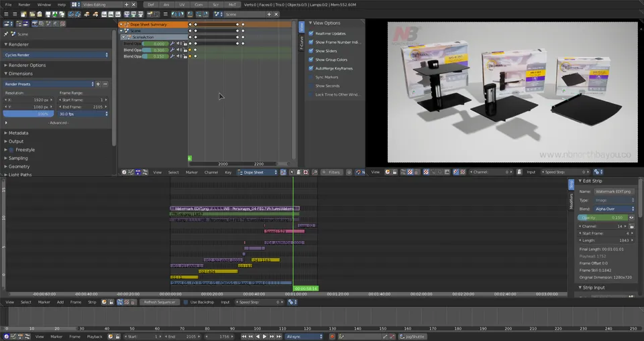Viewport: 644px width, 341px height.
Task: Click the Play reverse button
Action: point(258,336)
